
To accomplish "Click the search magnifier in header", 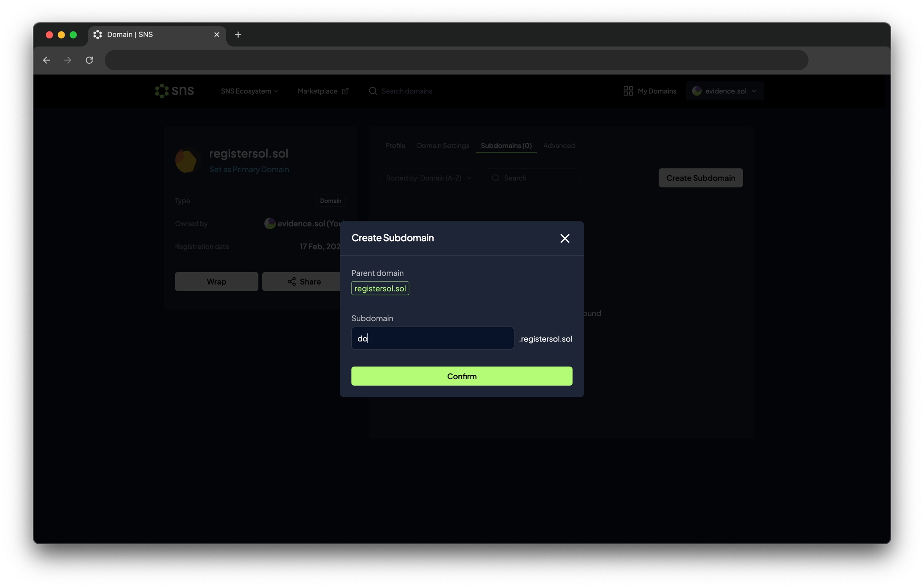I will tap(373, 91).
